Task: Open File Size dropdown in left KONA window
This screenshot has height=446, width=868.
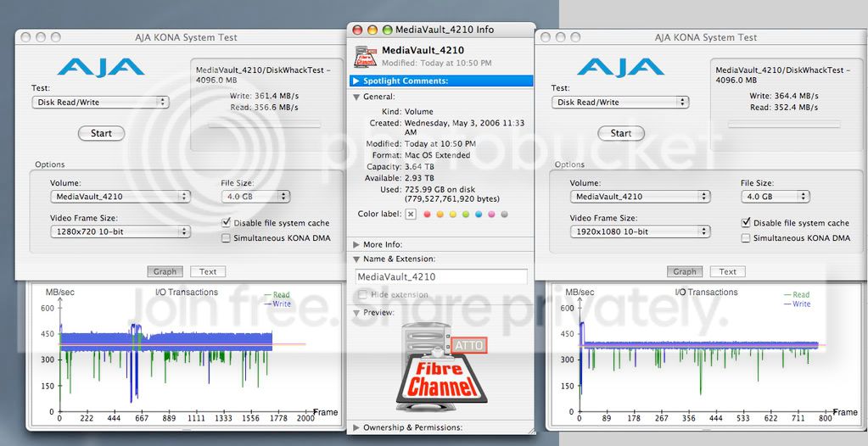Action: (x=255, y=197)
